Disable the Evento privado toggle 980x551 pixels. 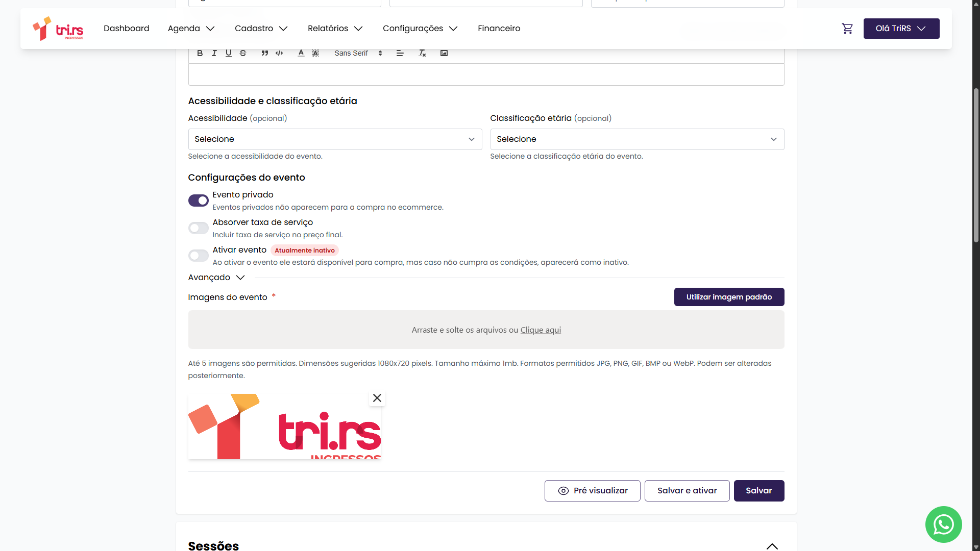tap(198, 201)
